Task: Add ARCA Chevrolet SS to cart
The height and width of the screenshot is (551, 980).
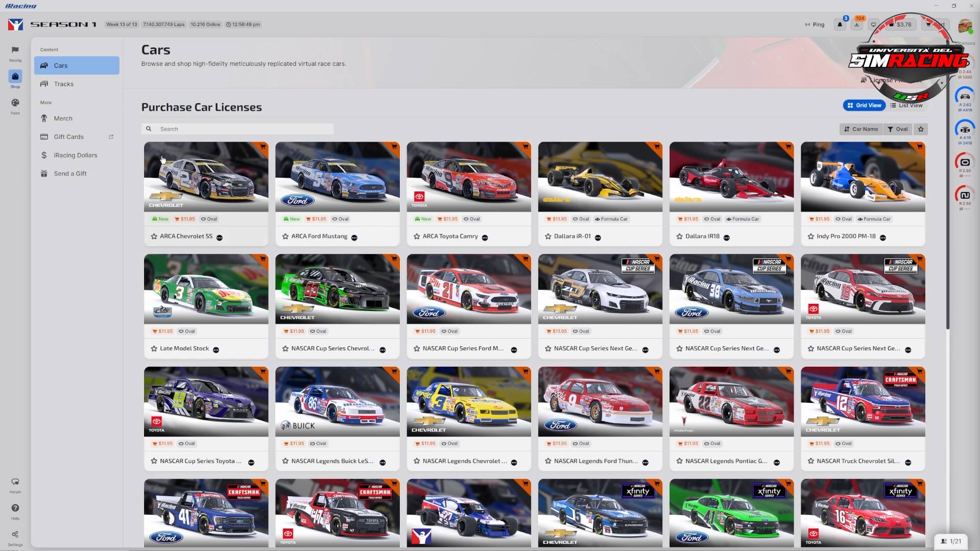Action: [x=262, y=147]
